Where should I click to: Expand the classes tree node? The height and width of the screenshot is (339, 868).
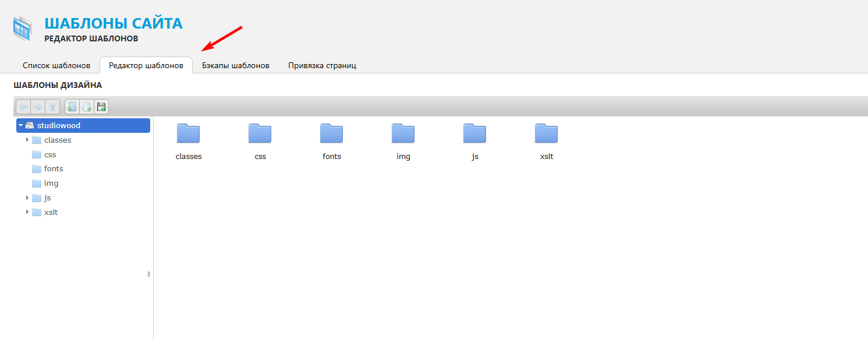27,140
